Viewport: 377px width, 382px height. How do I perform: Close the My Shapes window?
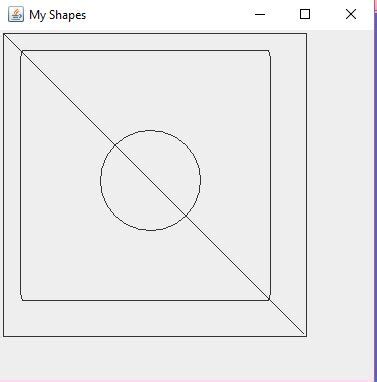[351, 14]
